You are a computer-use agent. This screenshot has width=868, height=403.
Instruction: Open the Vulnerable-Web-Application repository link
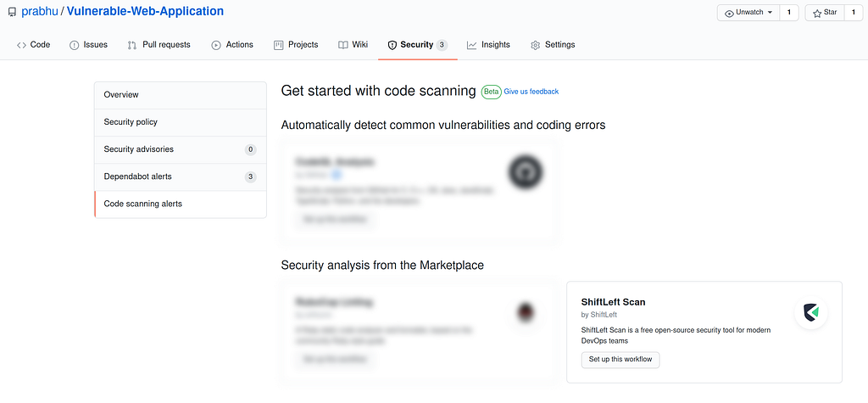[145, 12]
